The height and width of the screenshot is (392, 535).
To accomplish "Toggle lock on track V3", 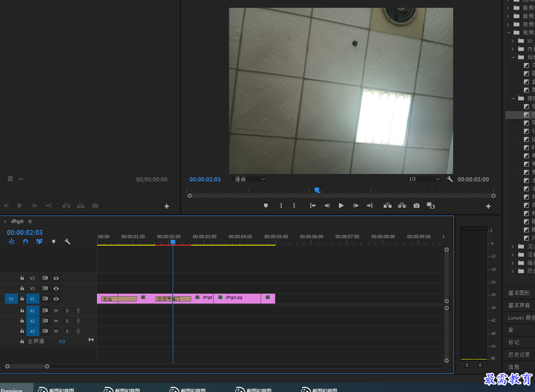I will point(22,278).
